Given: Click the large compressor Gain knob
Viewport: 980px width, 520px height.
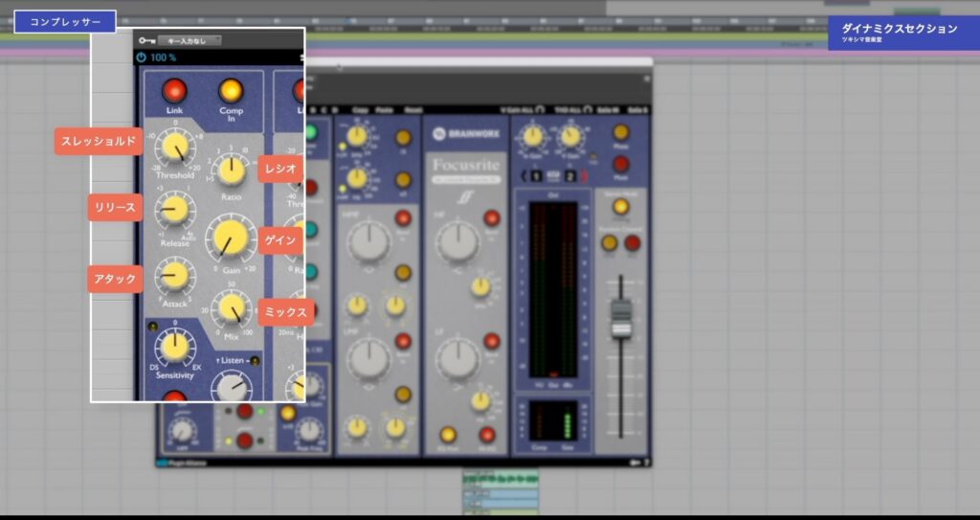Looking at the screenshot, I should tap(231, 238).
